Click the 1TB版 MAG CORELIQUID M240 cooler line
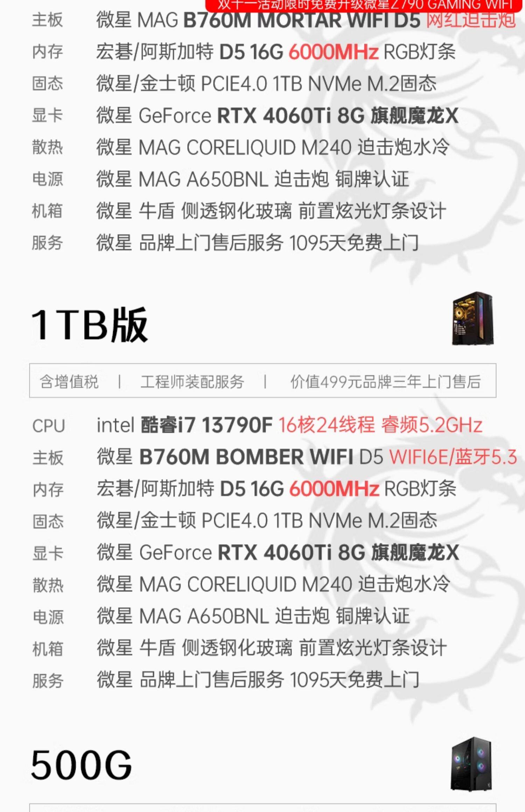Viewport: 525px width, 812px height. (x=273, y=584)
